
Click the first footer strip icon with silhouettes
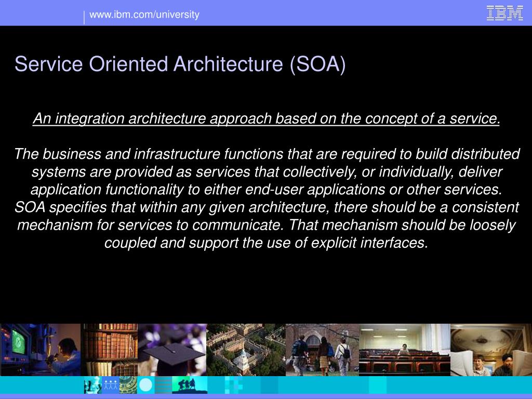(x=93, y=385)
